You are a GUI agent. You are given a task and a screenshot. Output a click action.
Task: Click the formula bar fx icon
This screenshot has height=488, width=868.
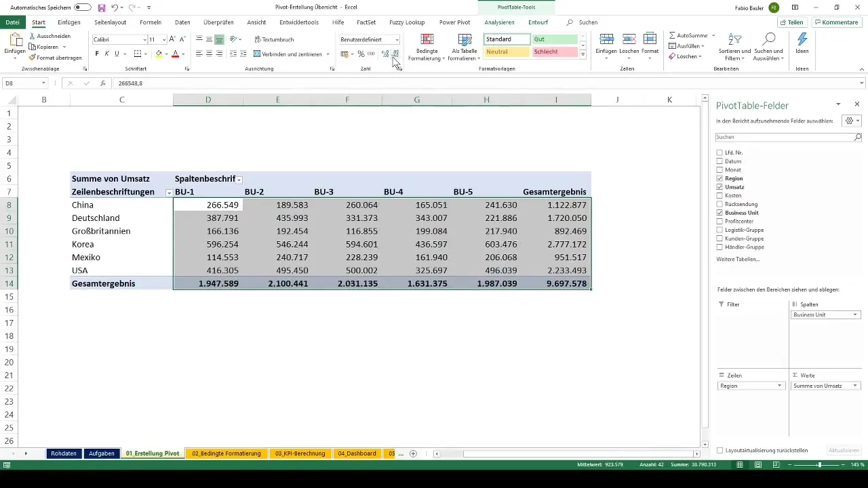click(103, 83)
